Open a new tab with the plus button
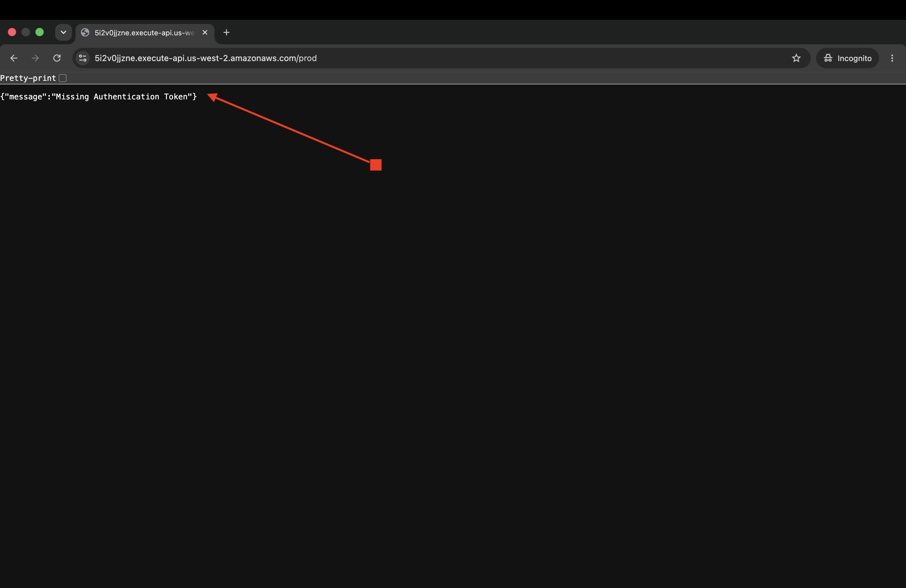The height and width of the screenshot is (588, 906). (226, 33)
